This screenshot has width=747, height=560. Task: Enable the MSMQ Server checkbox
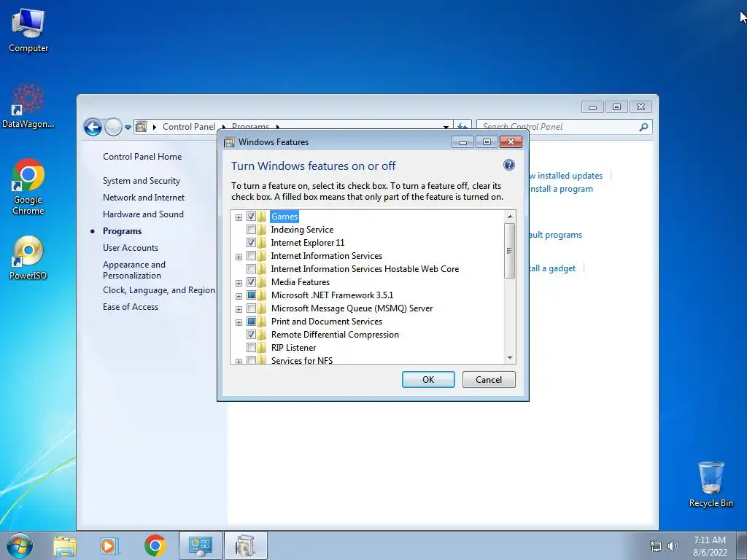[251, 308]
